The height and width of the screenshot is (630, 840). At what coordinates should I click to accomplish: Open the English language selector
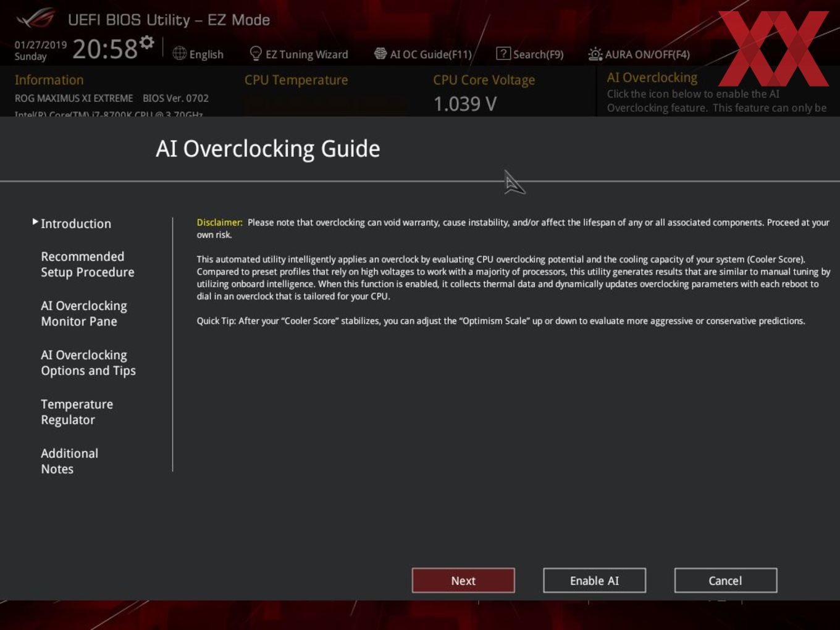(206, 54)
